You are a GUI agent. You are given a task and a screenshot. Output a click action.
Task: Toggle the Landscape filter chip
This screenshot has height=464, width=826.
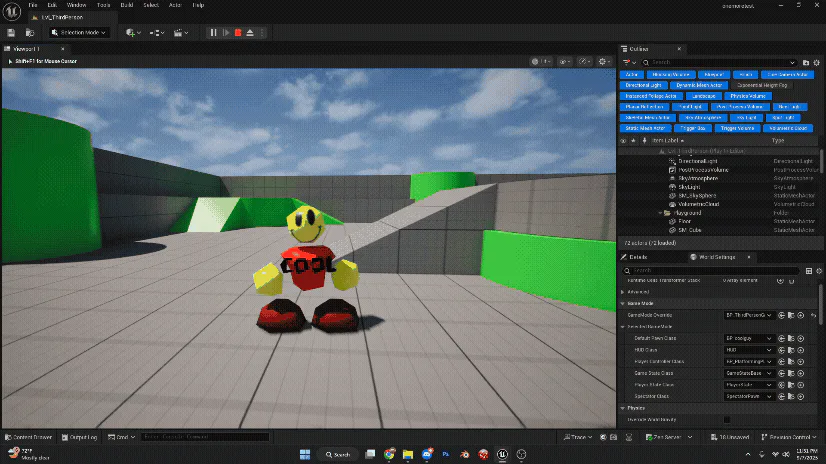click(704, 96)
